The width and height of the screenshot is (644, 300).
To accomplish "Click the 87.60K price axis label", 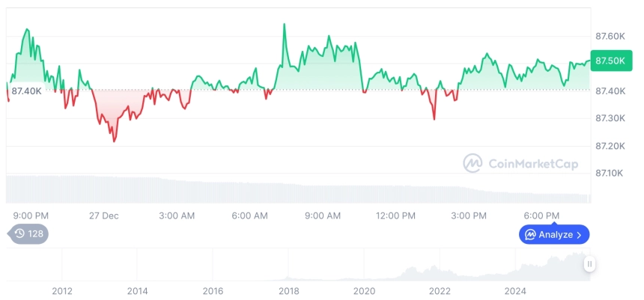I will [x=610, y=36].
